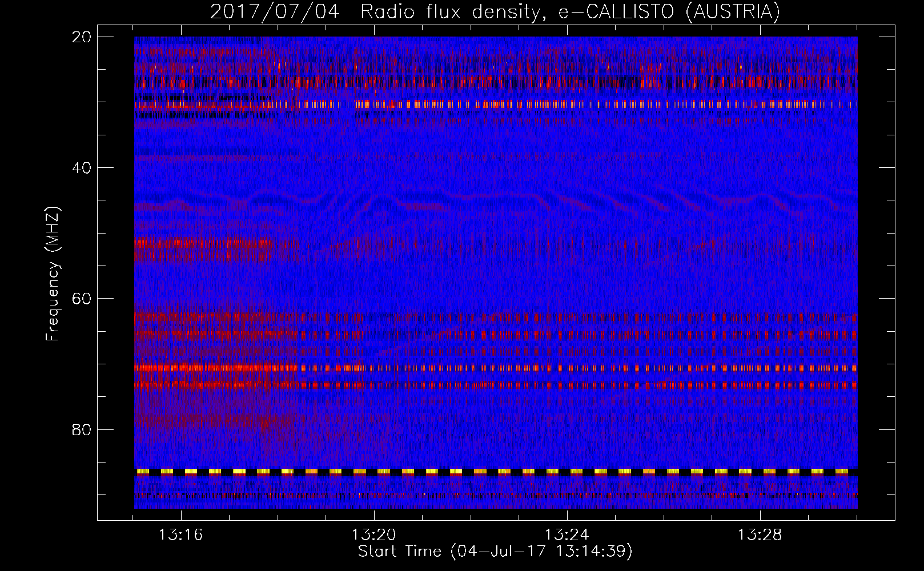Click the plot title '2017/07/04 Radio flux density'

click(x=495, y=11)
